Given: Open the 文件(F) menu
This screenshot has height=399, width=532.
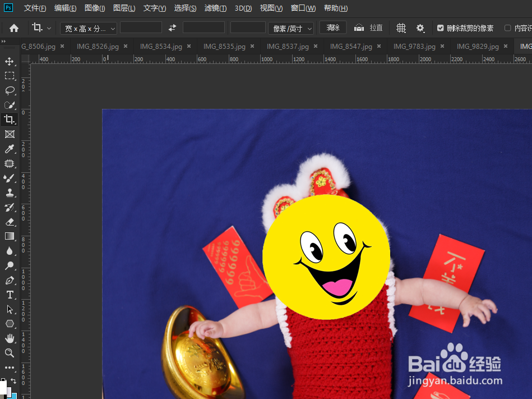Looking at the screenshot, I should [35, 8].
